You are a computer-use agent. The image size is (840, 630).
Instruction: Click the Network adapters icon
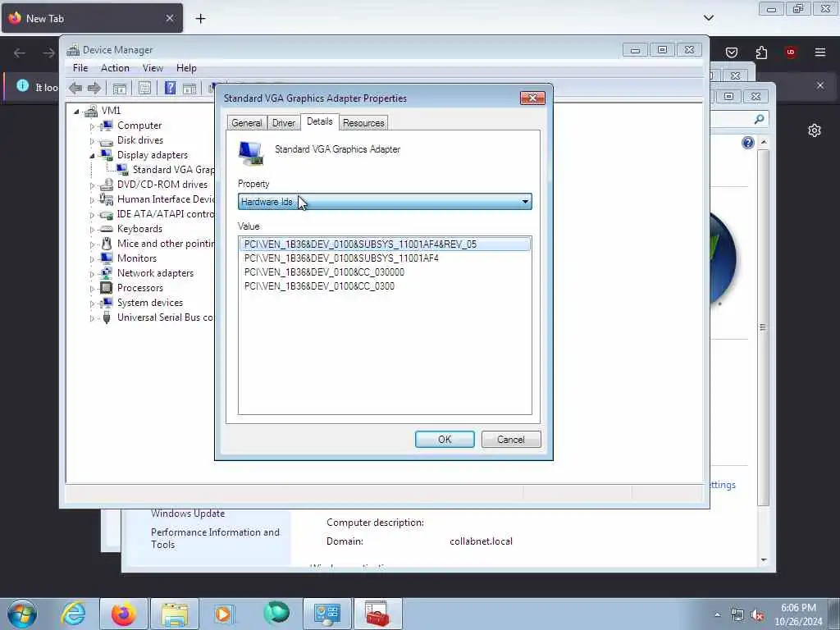107,272
